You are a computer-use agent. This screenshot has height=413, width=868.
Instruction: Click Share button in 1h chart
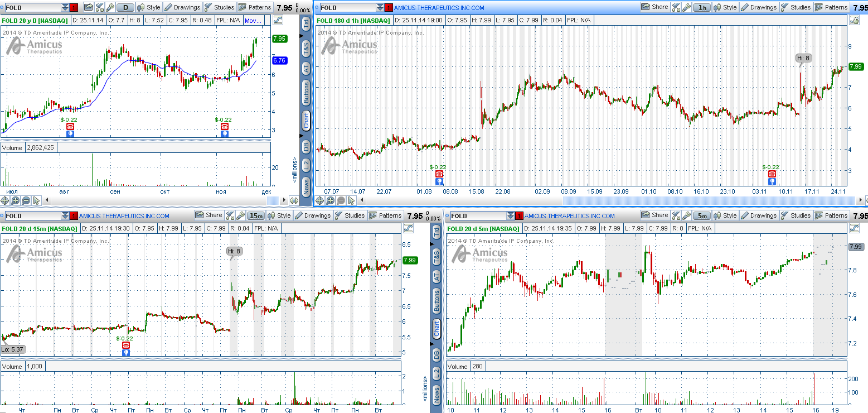pyautogui.click(x=654, y=7)
